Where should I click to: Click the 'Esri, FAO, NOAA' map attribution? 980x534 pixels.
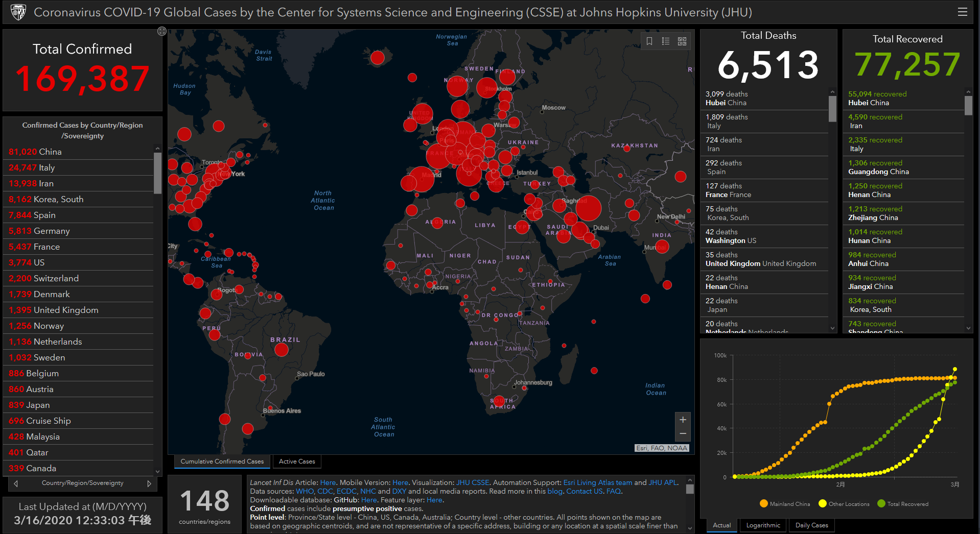[662, 448]
